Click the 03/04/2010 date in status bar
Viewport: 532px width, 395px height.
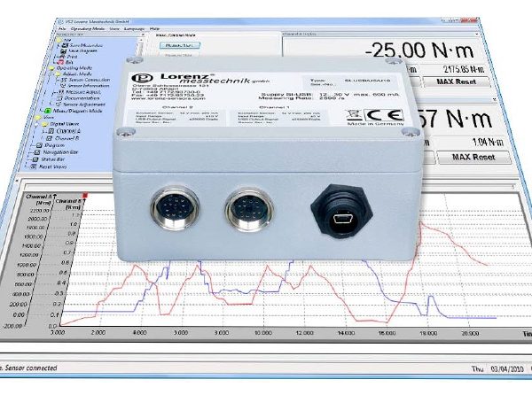tap(506, 369)
